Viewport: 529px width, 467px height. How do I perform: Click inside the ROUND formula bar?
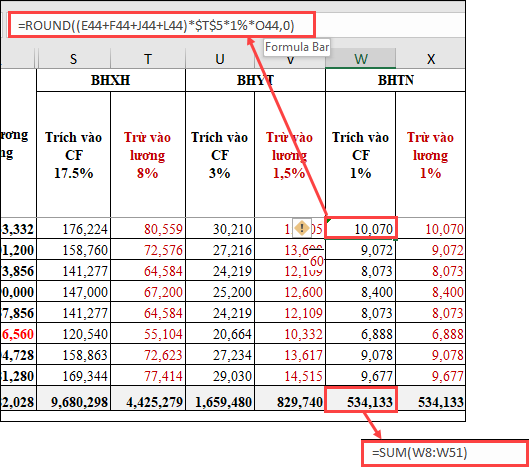coord(162,25)
